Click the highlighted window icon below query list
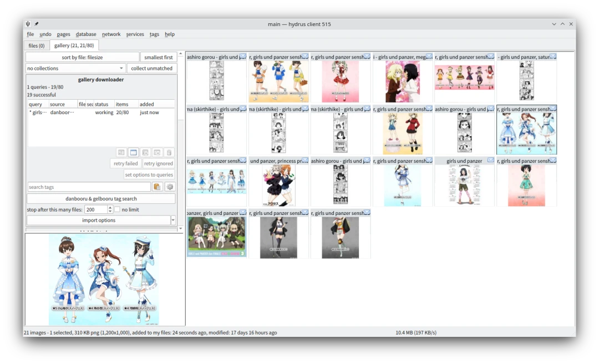Viewport: 599px width, 364px height. pos(133,152)
